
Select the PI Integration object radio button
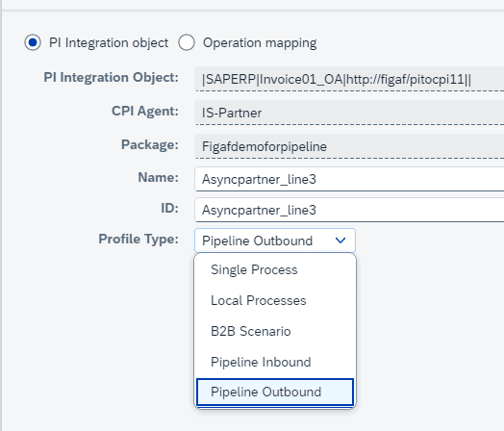click(33, 42)
